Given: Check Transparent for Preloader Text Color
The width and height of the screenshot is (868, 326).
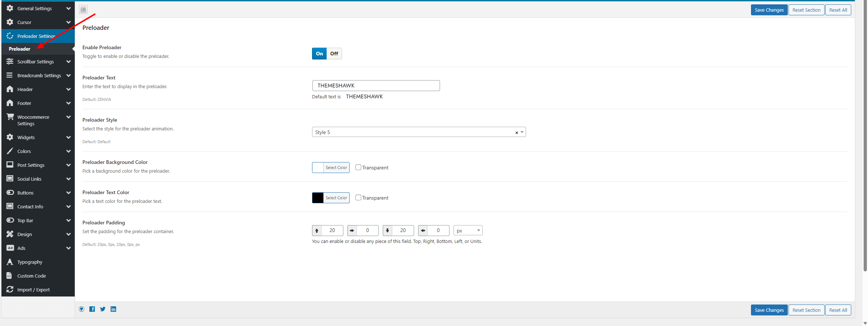Looking at the screenshot, I should pyautogui.click(x=358, y=198).
